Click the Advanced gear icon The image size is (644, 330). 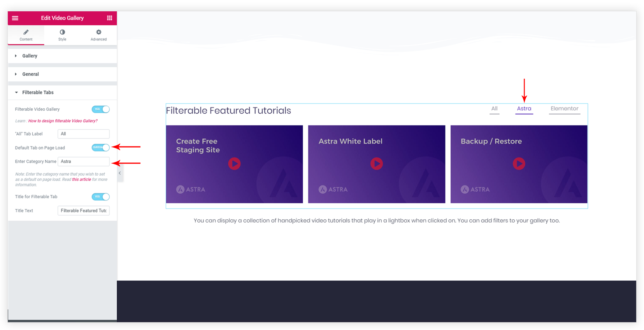click(x=99, y=32)
